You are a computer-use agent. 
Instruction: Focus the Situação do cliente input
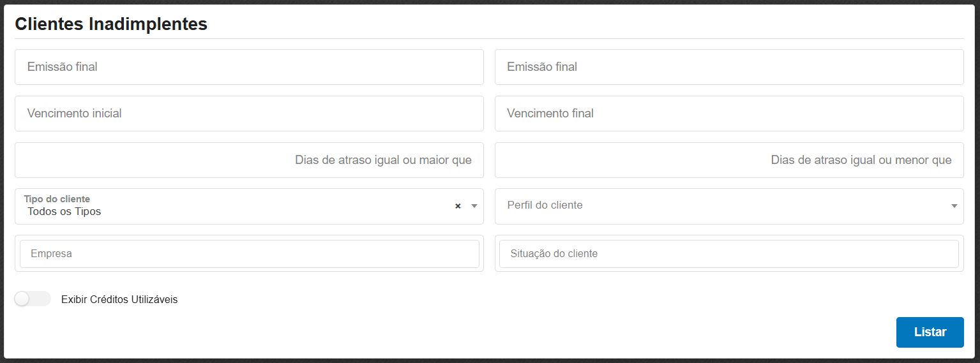(x=728, y=254)
